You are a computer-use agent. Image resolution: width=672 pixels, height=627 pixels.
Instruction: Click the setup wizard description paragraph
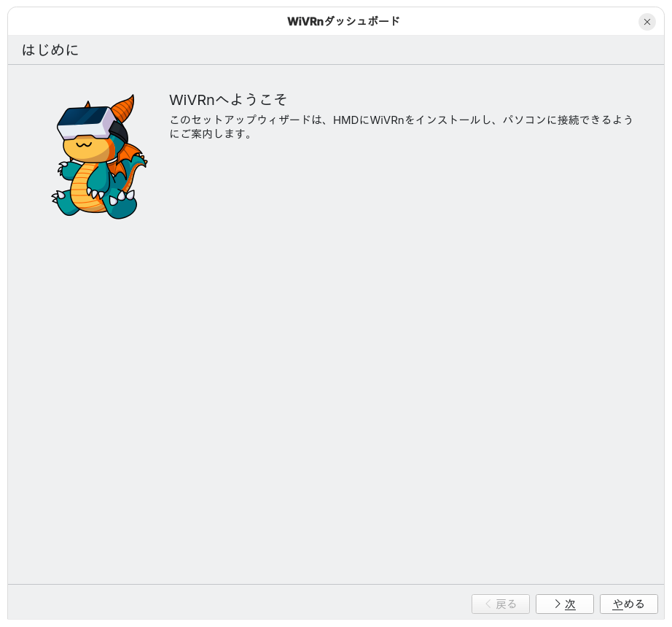[401, 126]
